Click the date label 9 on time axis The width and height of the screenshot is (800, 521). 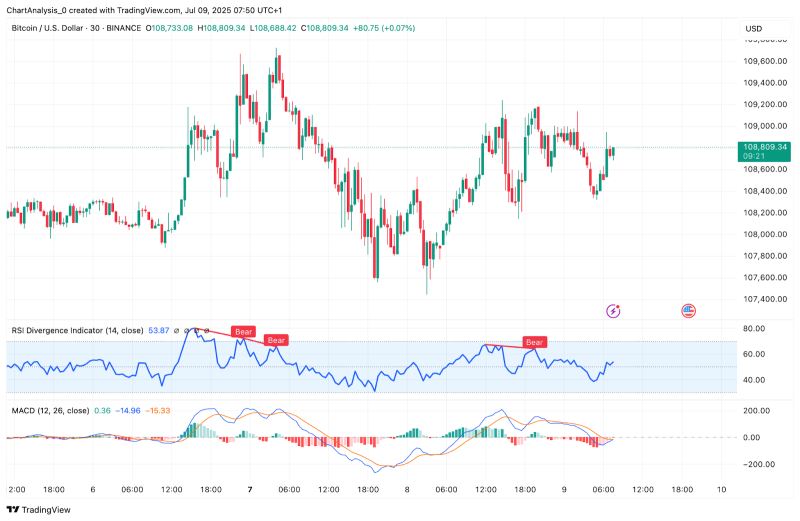coord(565,489)
